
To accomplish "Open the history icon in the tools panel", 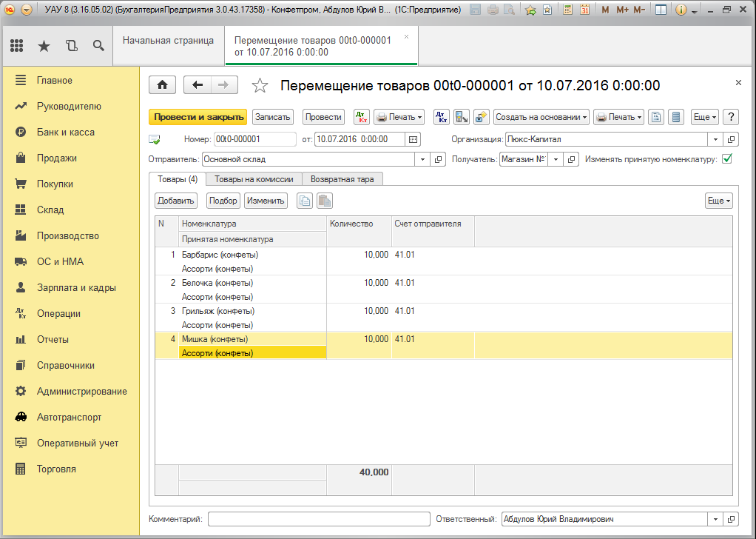I will pos(71,46).
